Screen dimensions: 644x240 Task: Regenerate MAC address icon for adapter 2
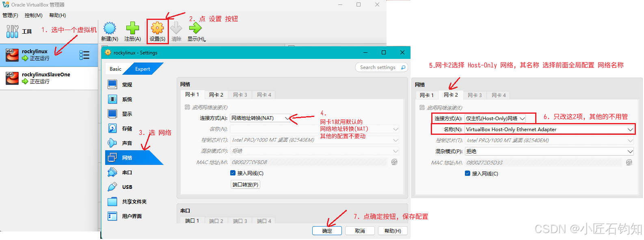click(x=629, y=162)
